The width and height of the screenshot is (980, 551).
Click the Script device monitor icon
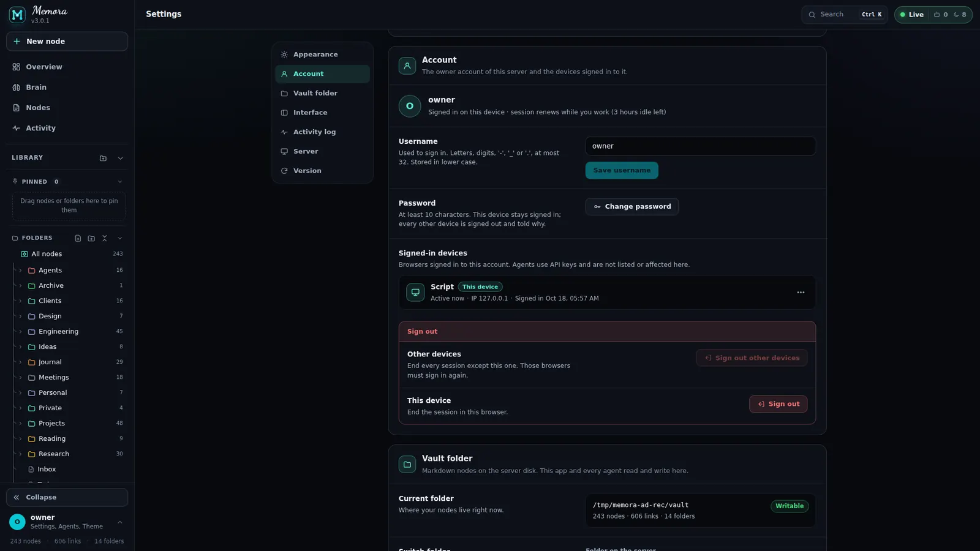415,293
